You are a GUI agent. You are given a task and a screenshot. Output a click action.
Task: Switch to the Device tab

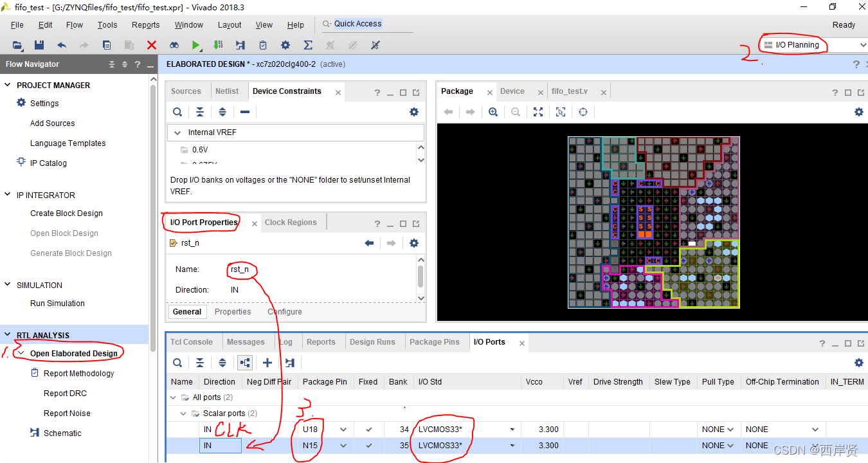(512, 91)
